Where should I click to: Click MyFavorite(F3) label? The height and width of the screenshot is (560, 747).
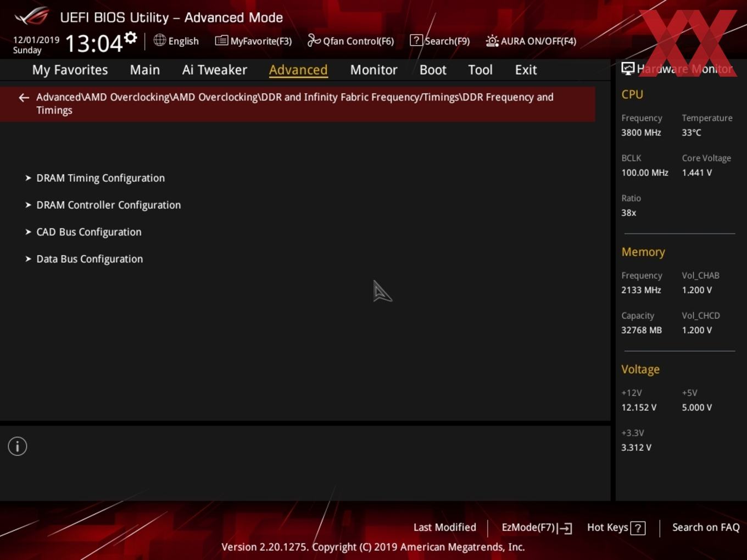tap(261, 41)
